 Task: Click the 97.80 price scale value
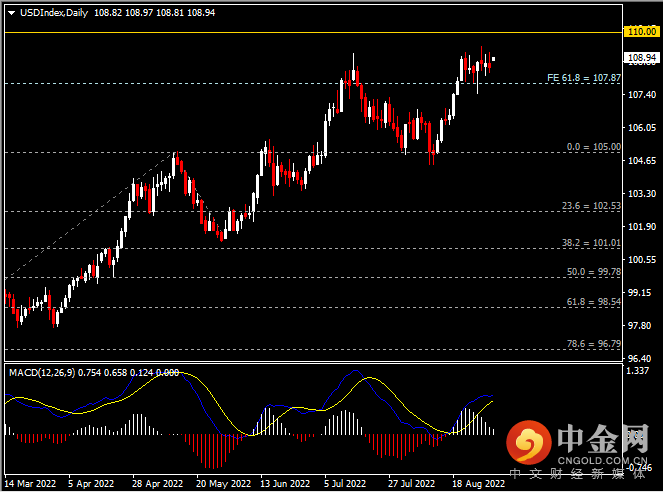(x=639, y=325)
